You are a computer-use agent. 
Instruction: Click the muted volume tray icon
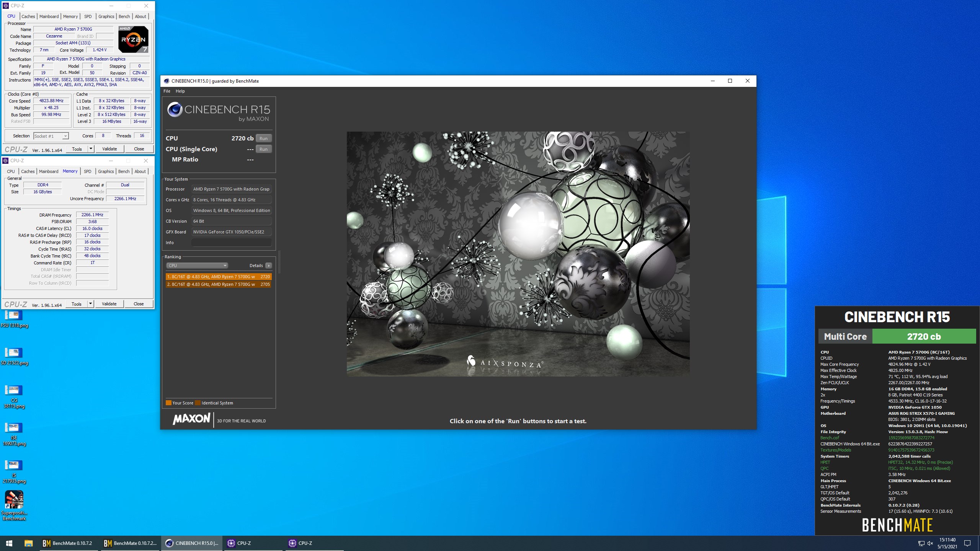tap(930, 543)
